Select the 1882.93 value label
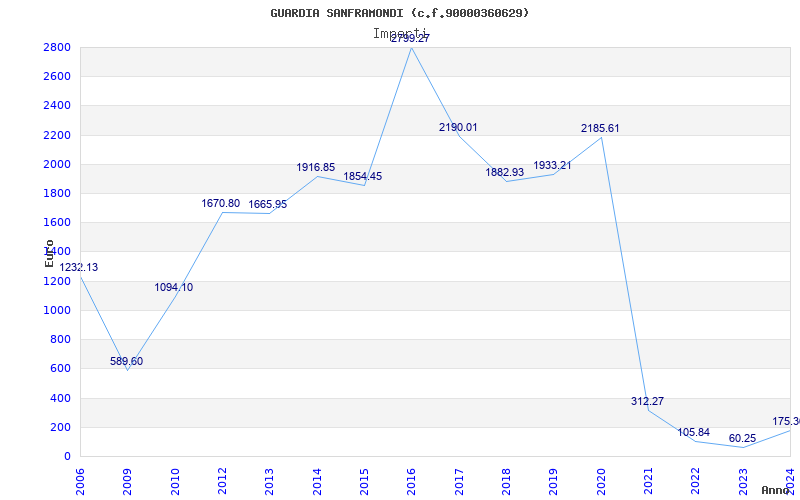The image size is (800, 500). 505,172
